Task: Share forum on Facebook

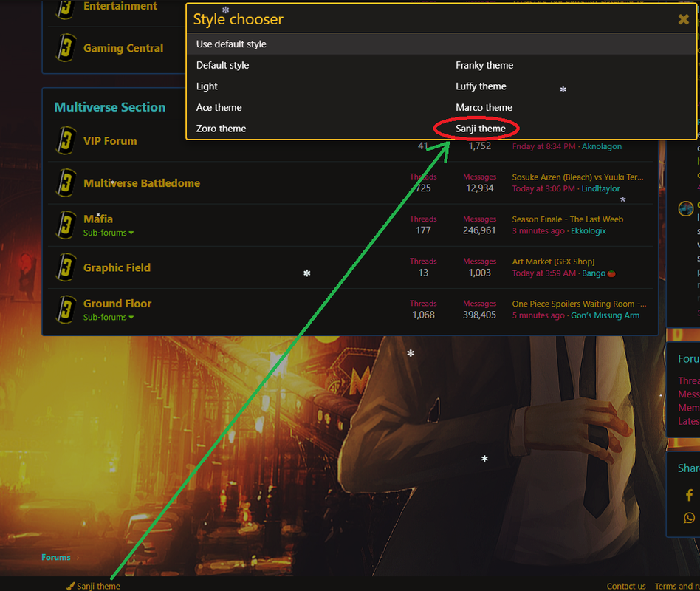Action: click(689, 495)
